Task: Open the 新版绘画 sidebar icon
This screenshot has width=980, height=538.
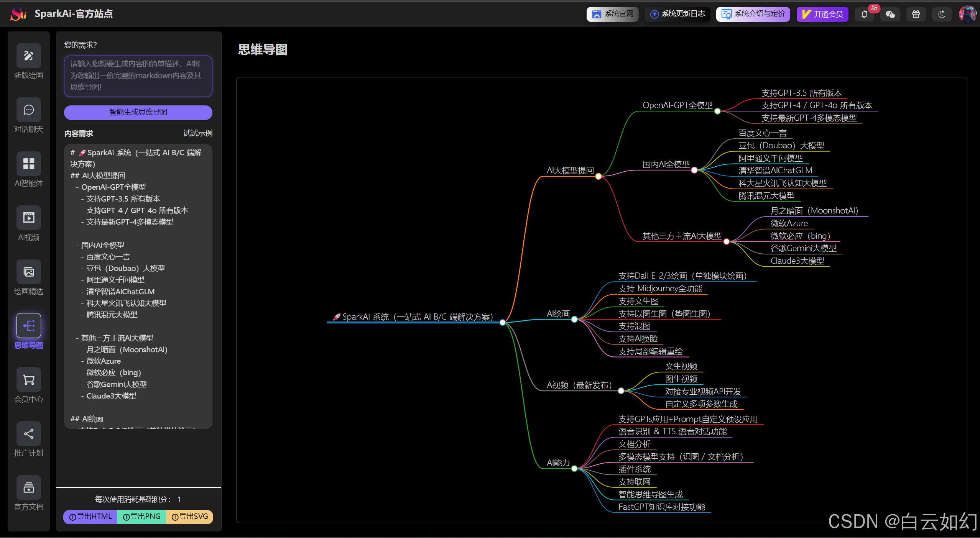Action: coord(29,56)
